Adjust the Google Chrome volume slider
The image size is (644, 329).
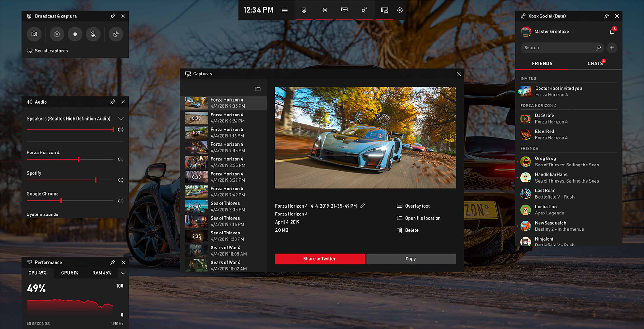(x=70, y=201)
